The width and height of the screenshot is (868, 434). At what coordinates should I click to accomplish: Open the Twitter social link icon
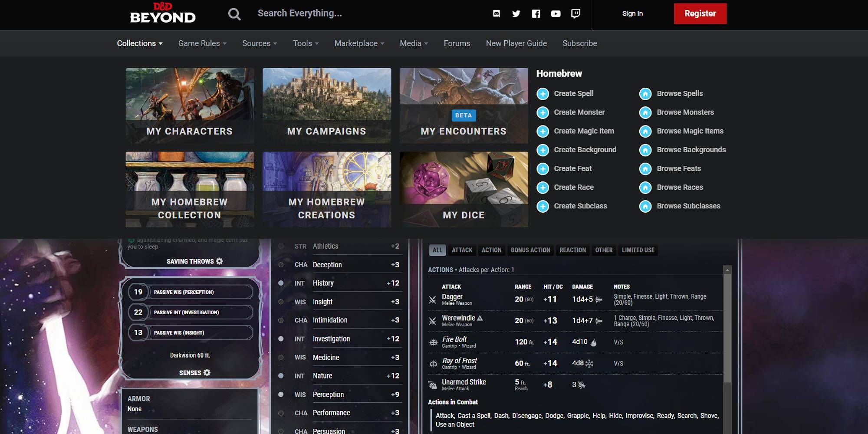coord(516,13)
